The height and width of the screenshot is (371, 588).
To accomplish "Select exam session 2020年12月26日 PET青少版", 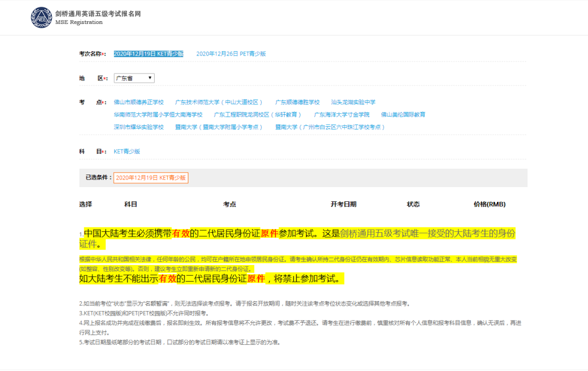I will [231, 54].
